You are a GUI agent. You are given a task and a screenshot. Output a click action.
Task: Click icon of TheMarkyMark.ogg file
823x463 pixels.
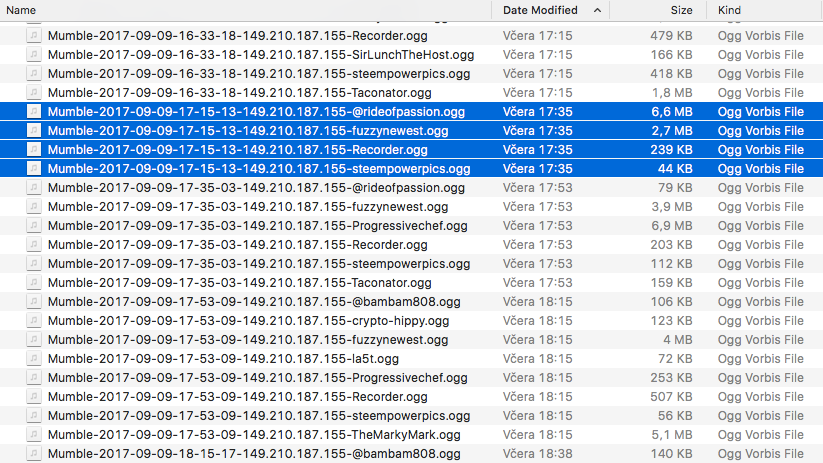(34, 435)
